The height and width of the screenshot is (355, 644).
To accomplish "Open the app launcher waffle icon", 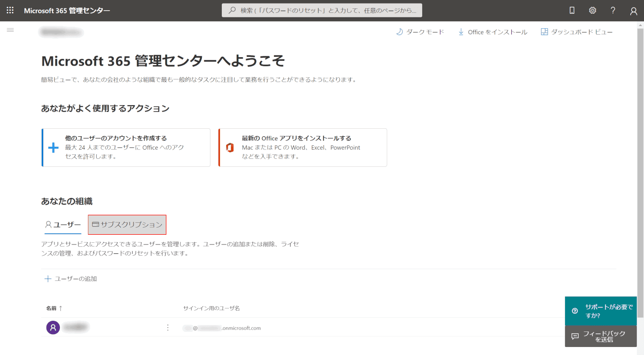I will (x=10, y=10).
